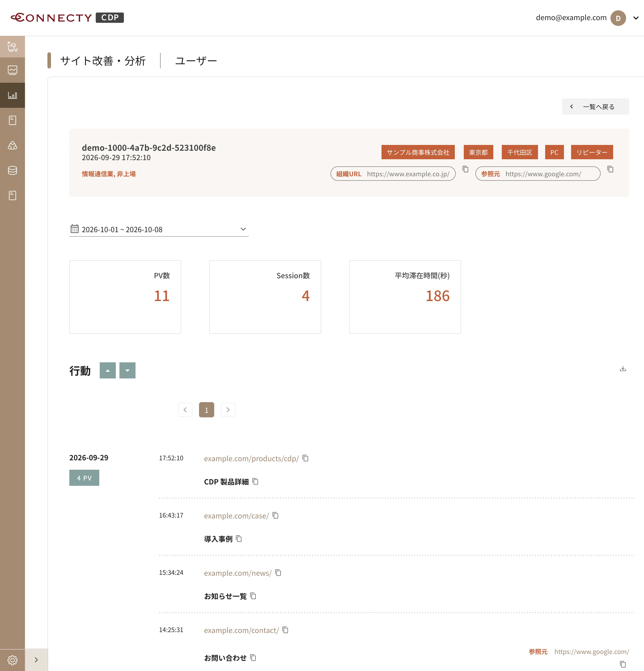644x671 pixels.
Task: Go to next page of behavior list
Action: [x=228, y=410]
